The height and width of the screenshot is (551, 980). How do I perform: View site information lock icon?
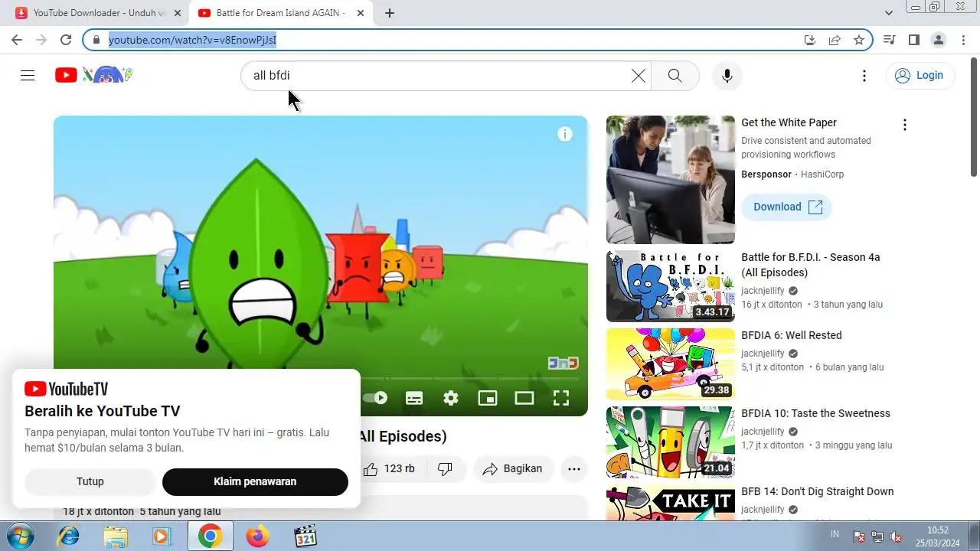click(96, 40)
